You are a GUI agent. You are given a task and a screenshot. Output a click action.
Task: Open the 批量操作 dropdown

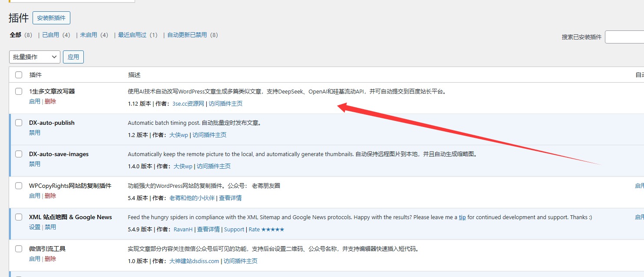point(34,57)
